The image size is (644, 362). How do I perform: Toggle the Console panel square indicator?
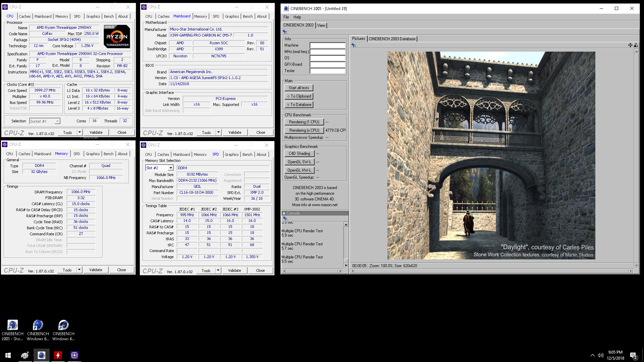coord(284,213)
